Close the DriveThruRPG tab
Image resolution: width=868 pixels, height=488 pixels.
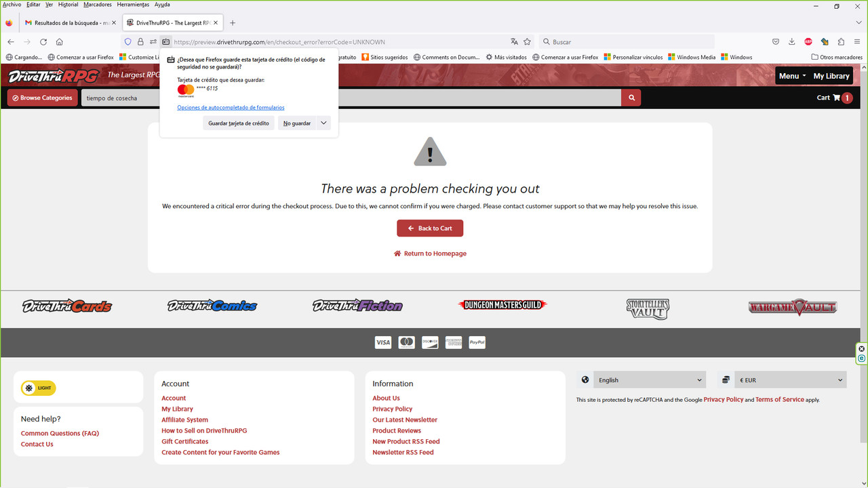pos(216,22)
